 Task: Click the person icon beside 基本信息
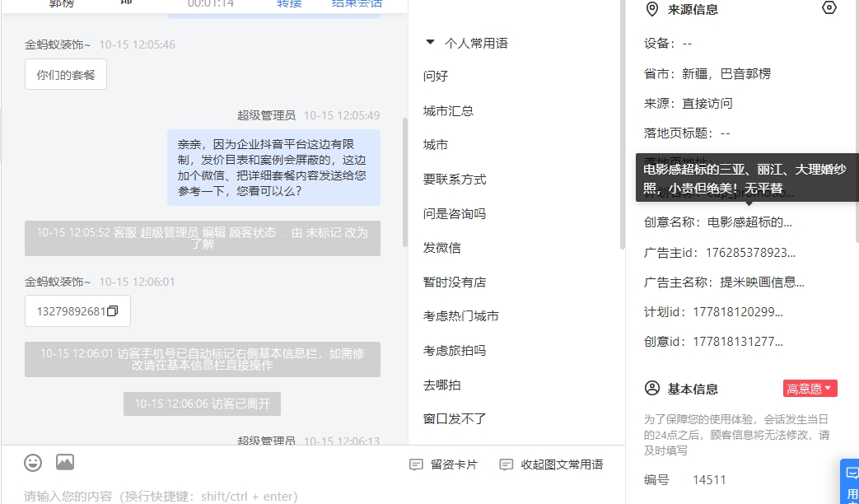point(652,389)
